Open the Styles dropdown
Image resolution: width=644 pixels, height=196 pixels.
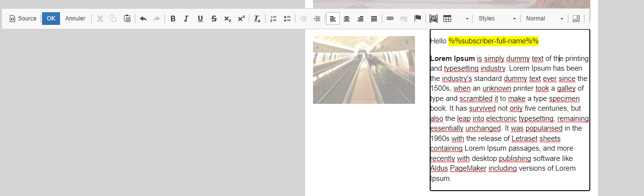click(x=497, y=19)
